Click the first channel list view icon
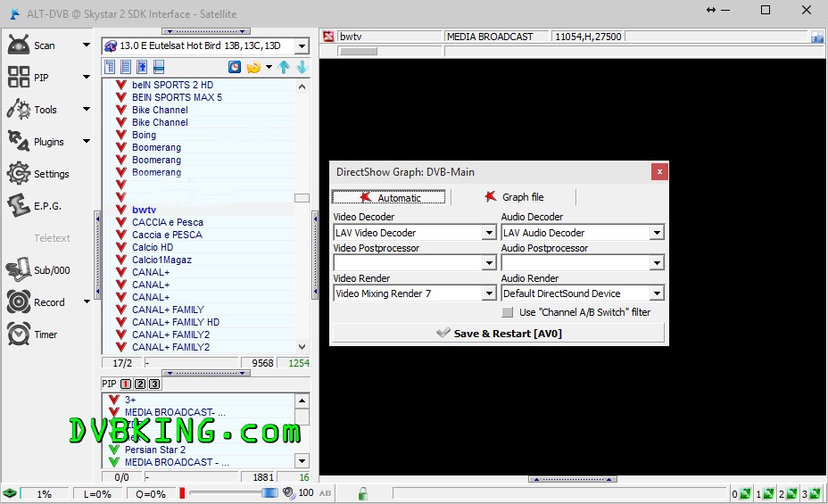Image resolution: width=828 pixels, height=504 pixels. pos(110,67)
